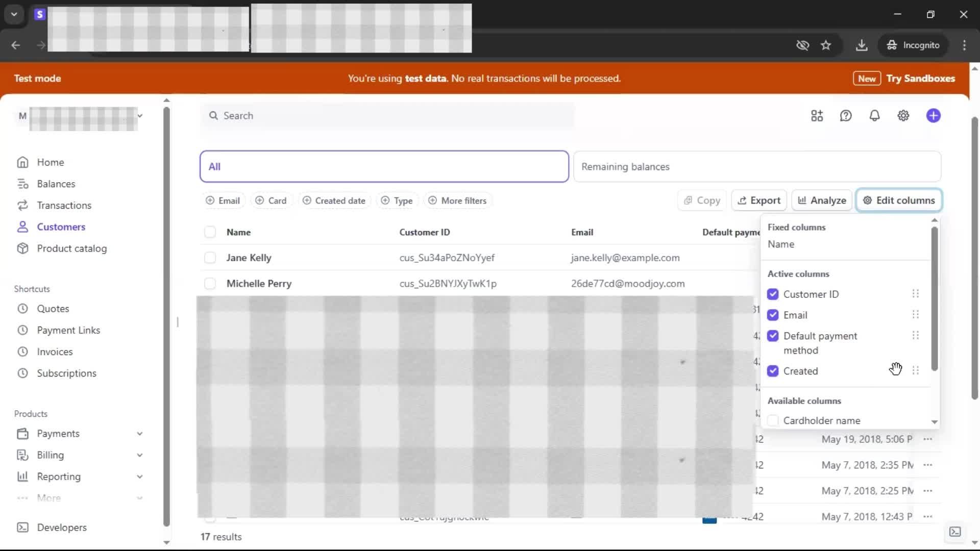
Task: Add the Created date filter
Action: click(x=334, y=201)
